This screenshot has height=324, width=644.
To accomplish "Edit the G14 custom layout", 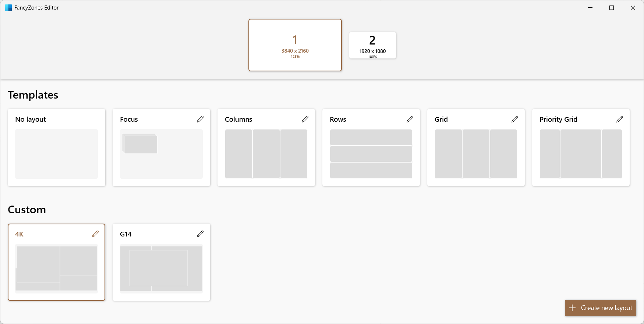I will pyautogui.click(x=200, y=234).
